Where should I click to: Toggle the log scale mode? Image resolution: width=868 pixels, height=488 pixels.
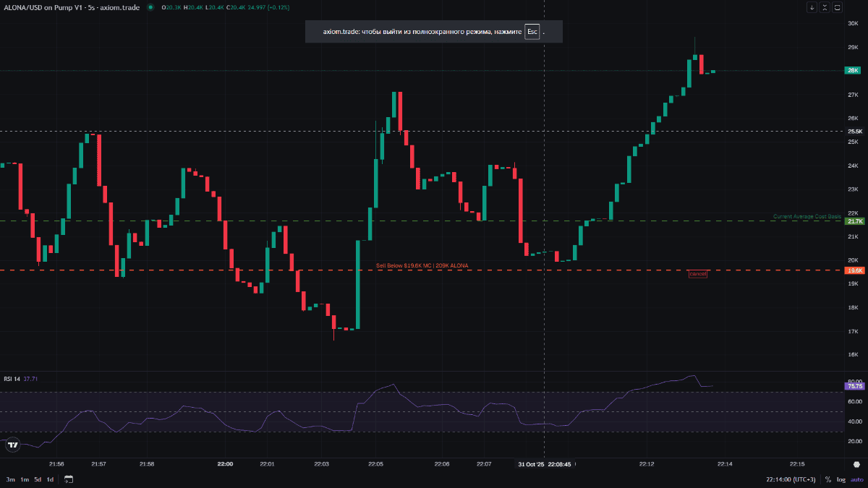pos(841,479)
